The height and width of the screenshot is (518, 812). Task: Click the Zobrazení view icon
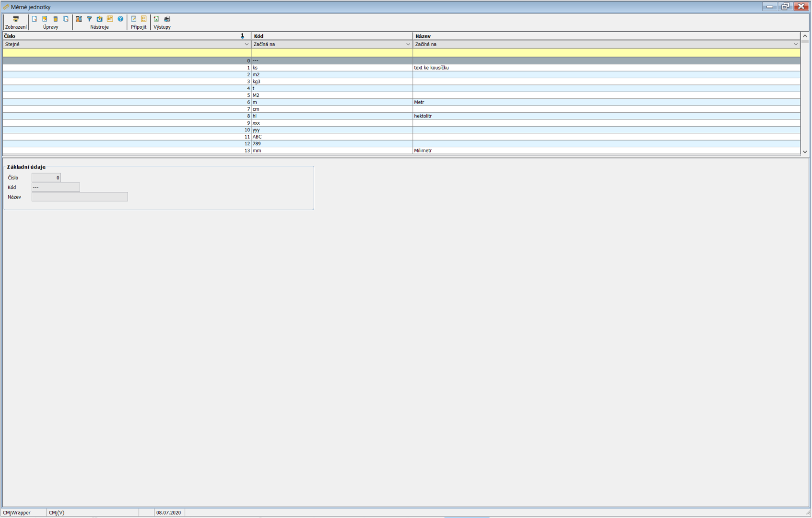(16, 19)
